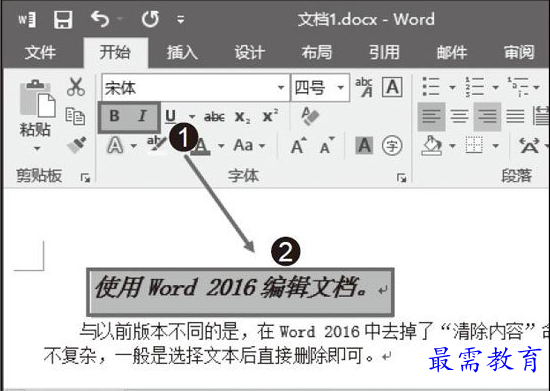The image size is (550, 391).
Task: Activate the Format Painter brush
Action: point(76,144)
